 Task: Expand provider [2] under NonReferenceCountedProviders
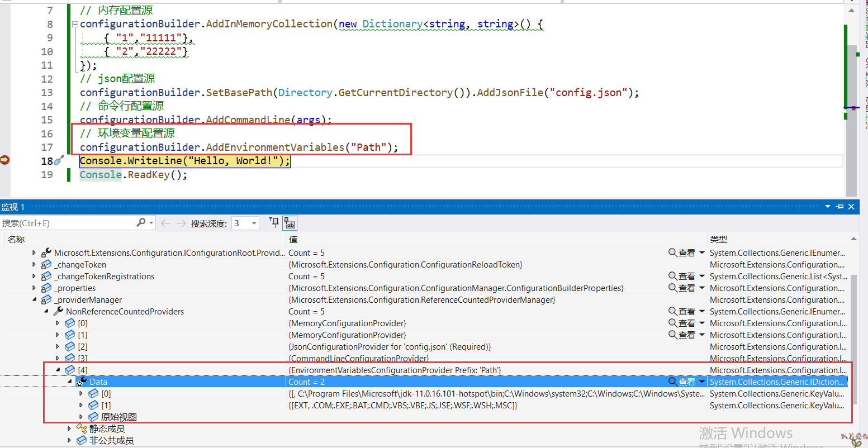58,347
